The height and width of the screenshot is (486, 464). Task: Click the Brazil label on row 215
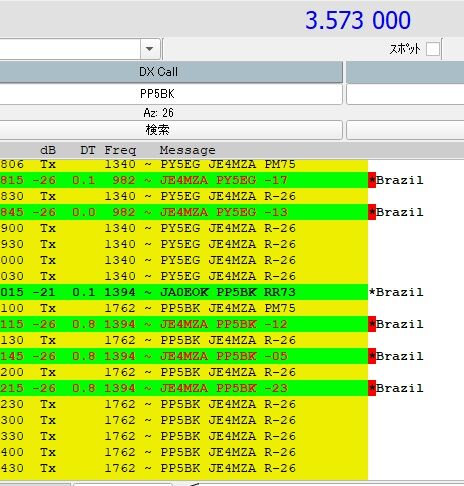click(400, 388)
